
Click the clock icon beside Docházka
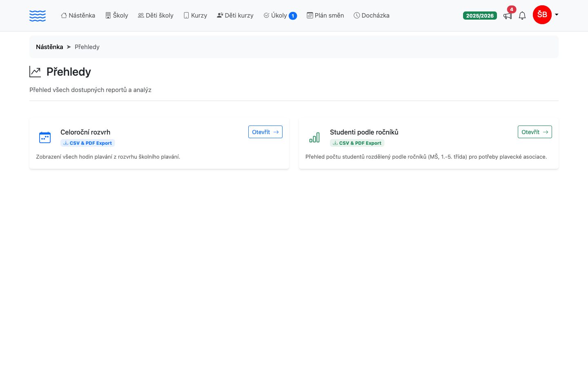click(357, 16)
